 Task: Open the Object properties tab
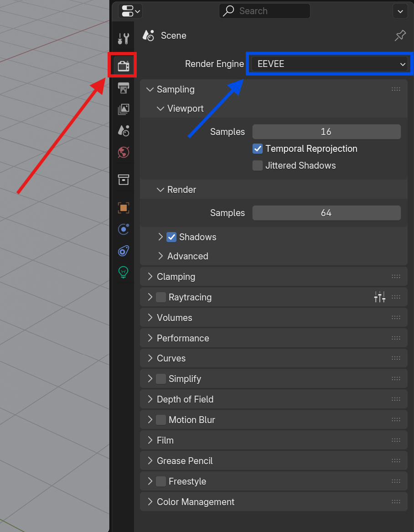point(123,207)
